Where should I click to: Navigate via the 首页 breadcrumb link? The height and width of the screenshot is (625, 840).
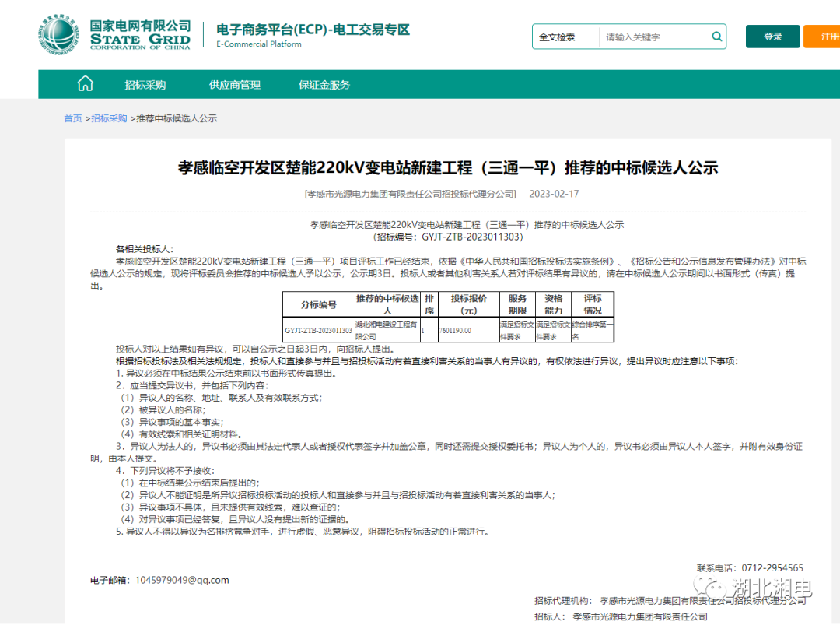click(x=72, y=118)
